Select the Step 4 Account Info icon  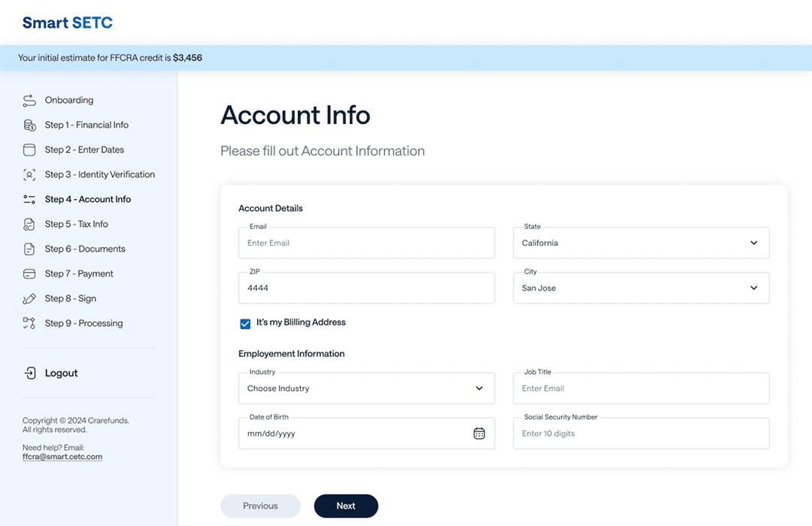click(29, 198)
